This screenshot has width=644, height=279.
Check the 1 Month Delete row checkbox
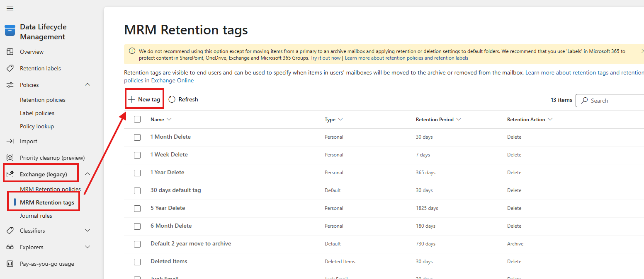137,137
